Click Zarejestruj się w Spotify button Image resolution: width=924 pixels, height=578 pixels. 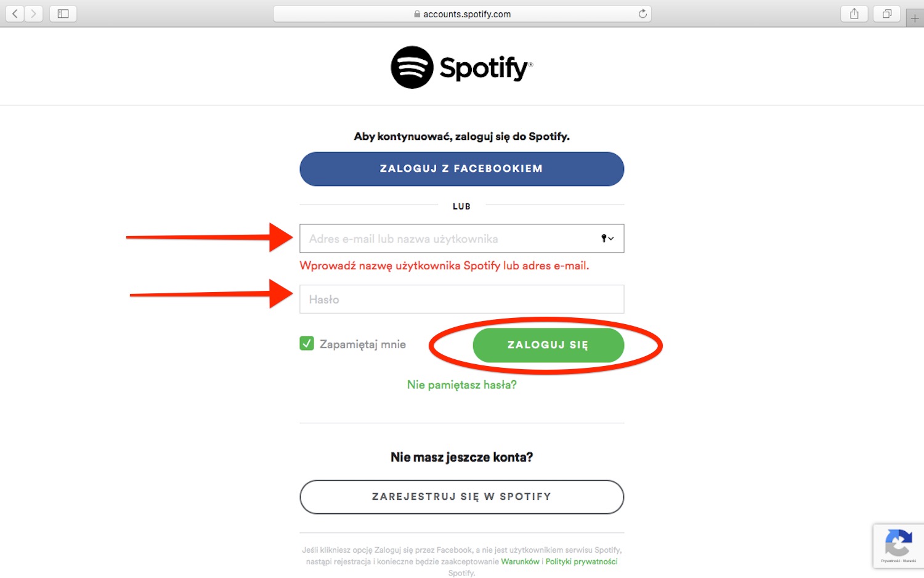(461, 497)
